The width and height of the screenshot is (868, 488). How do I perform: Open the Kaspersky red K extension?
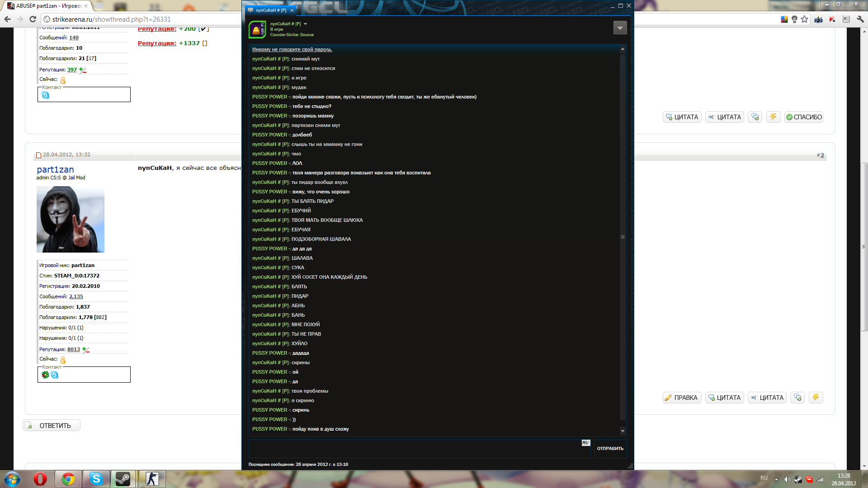(832, 19)
